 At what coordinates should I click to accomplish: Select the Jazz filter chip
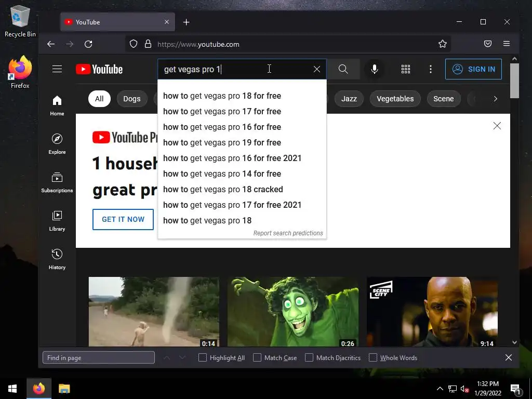349,99
